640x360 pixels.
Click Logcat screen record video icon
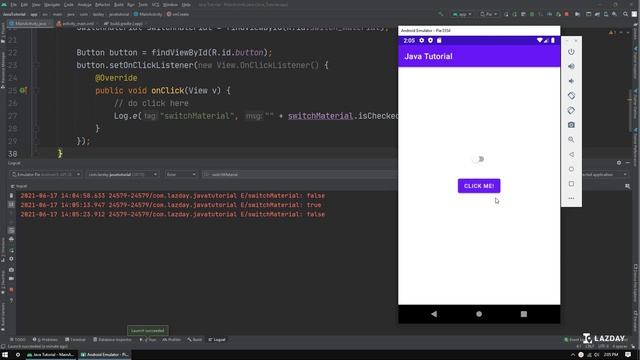pyautogui.click(x=11, y=279)
